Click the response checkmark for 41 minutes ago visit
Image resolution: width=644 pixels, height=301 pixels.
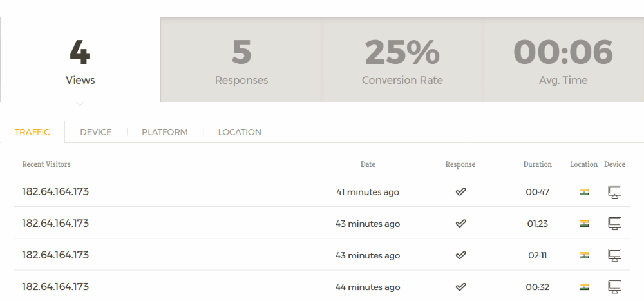coord(460,192)
